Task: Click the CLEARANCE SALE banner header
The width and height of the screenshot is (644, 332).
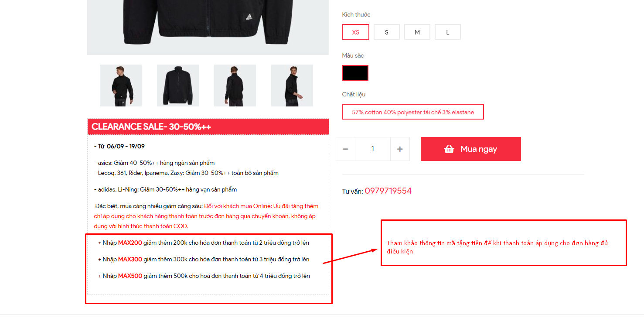Action: tap(208, 127)
